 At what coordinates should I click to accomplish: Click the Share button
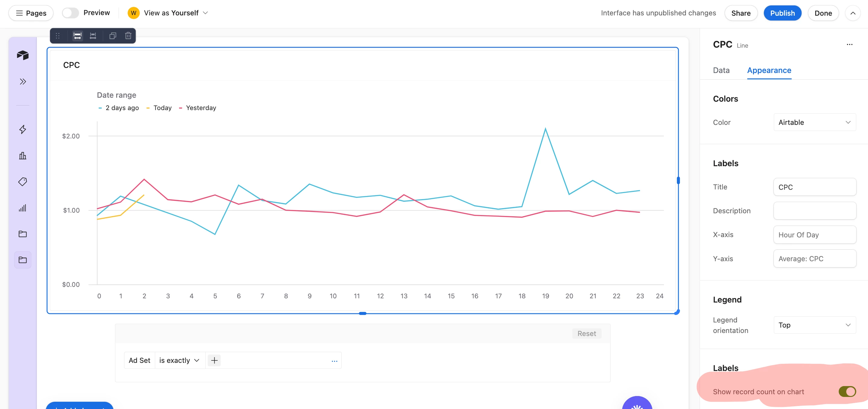point(741,13)
